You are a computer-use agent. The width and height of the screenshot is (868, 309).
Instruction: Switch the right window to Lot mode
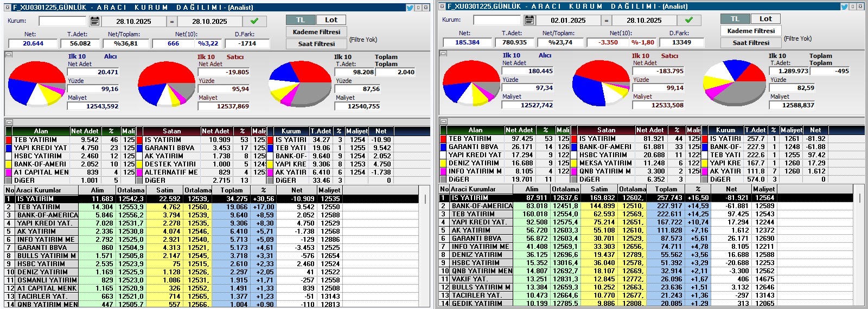click(x=765, y=18)
